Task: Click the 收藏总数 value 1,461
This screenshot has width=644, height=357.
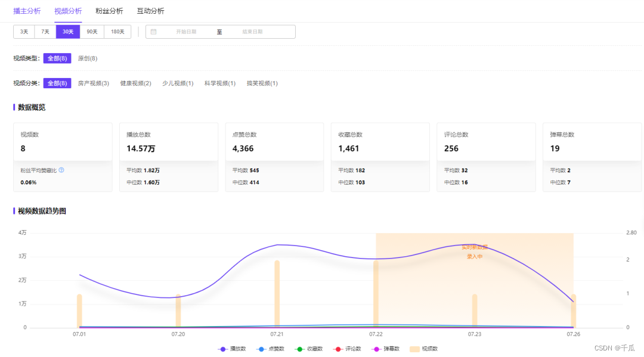Action: 349,148
